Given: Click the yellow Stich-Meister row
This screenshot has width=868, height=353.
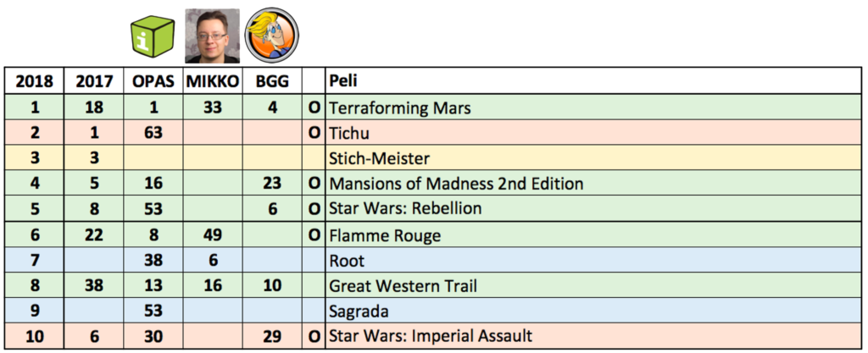Looking at the screenshot, I should pyautogui.click(x=433, y=158).
